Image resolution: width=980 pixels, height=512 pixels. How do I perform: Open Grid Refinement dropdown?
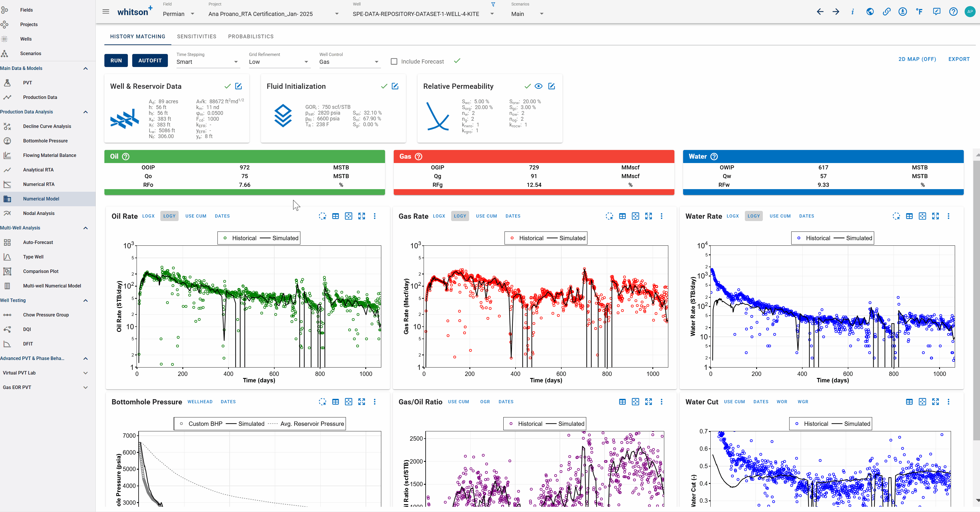[x=279, y=62]
